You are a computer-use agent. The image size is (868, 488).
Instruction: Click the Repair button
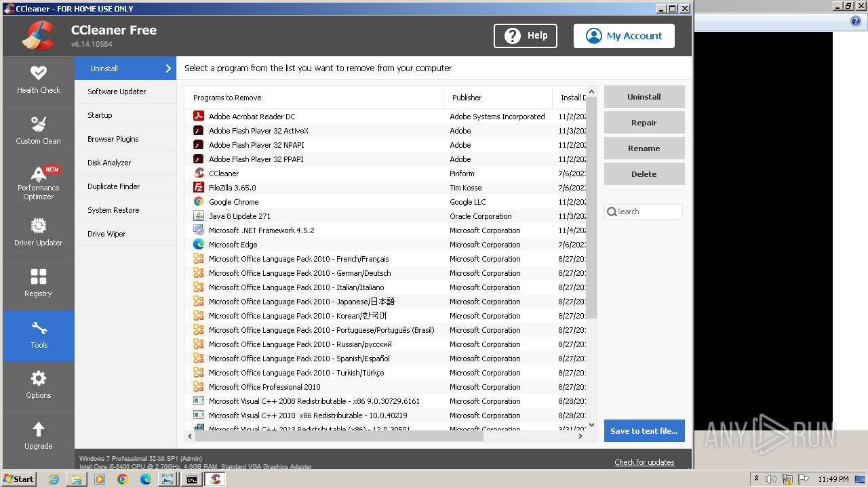pos(644,123)
